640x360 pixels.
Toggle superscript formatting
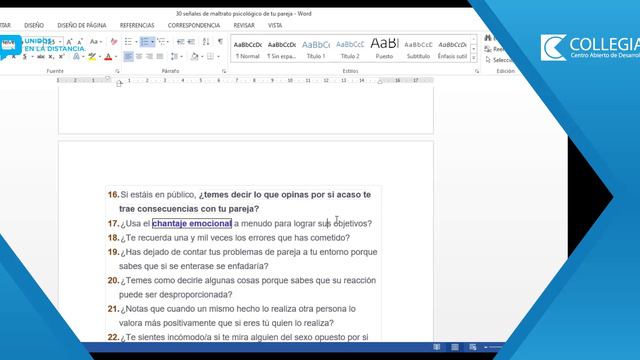pos(61,56)
